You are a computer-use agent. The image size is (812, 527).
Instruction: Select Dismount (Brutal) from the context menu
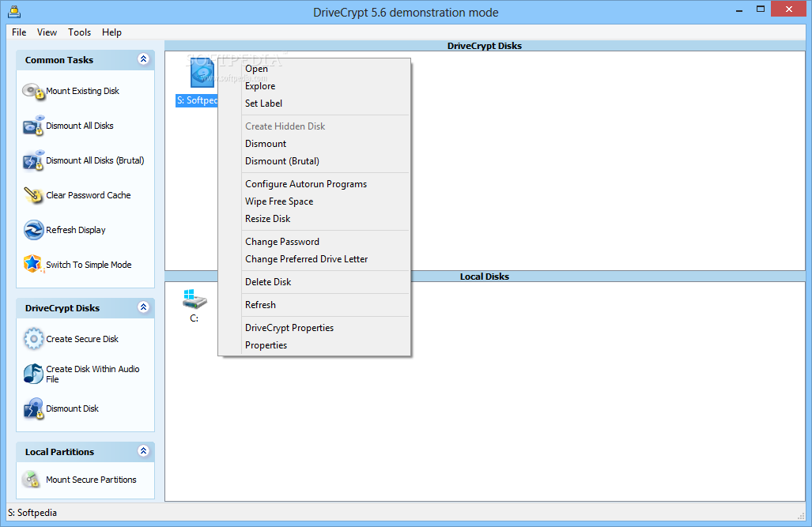click(315, 161)
